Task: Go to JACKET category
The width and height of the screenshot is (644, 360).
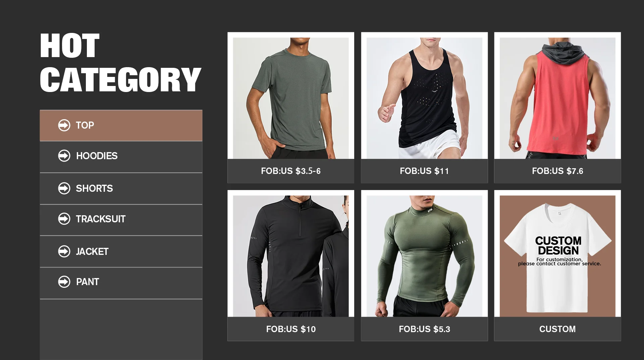Action: (121, 252)
